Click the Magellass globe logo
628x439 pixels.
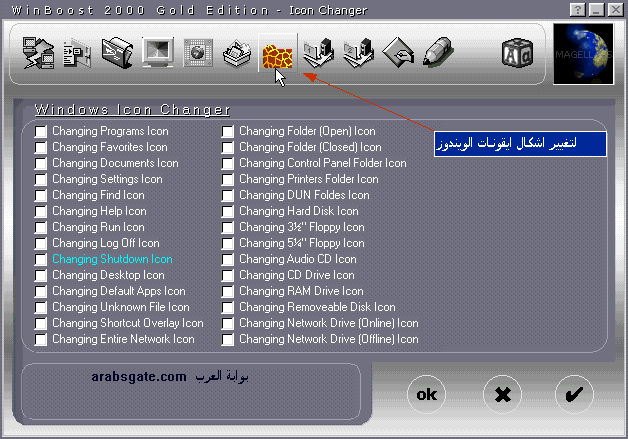pyautogui.click(x=584, y=54)
